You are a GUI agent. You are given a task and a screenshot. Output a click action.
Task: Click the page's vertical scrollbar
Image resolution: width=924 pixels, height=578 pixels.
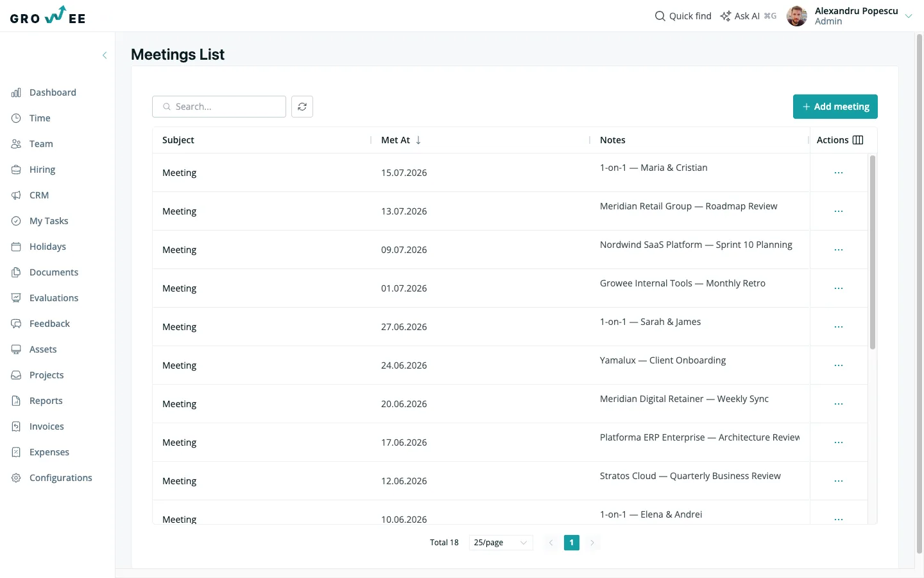tap(920, 292)
